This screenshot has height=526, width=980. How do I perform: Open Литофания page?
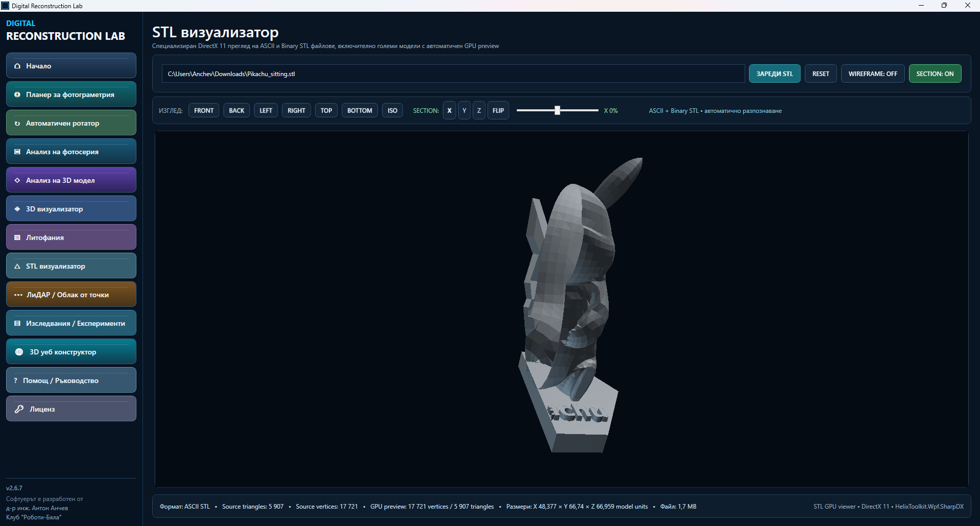[71, 237]
